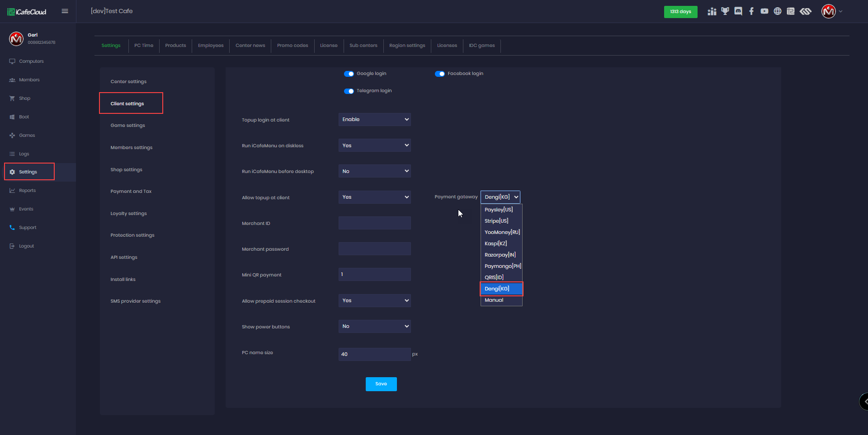This screenshot has width=868, height=435.
Task: Toggle the Telegram login switch
Action: 349,91
